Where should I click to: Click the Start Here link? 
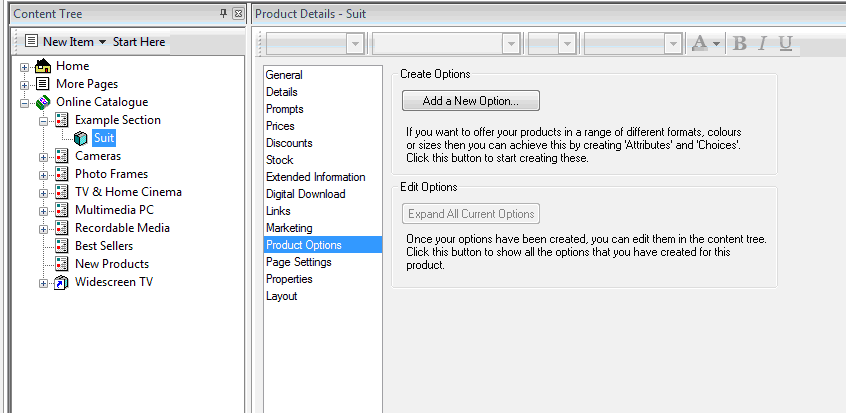[x=139, y=42]
